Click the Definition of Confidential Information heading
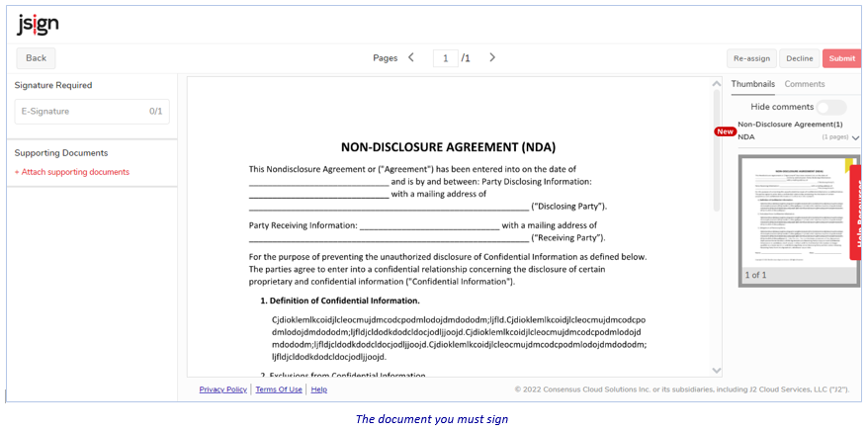Screen dimensions: 868x432 point(340,302)
